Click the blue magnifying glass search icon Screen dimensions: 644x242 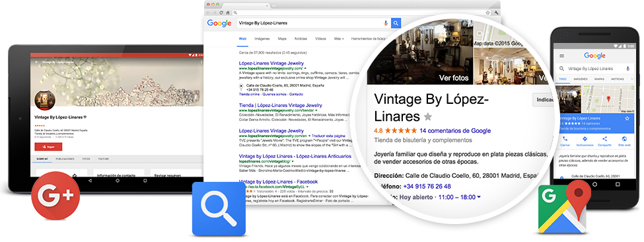(x=219, y=209)
